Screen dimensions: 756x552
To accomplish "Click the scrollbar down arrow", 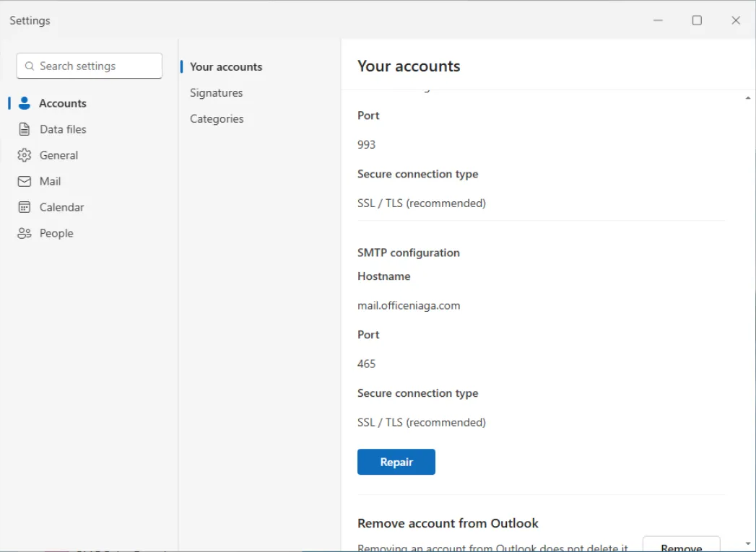I will 748,544.
